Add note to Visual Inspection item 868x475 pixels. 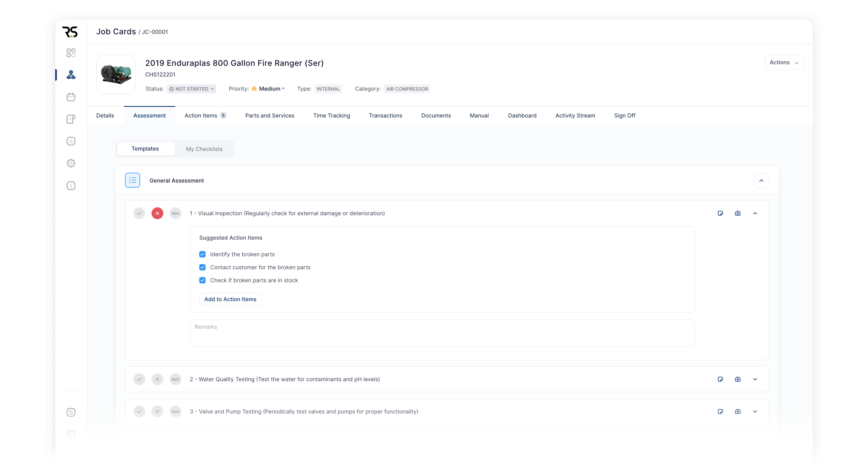720,213
